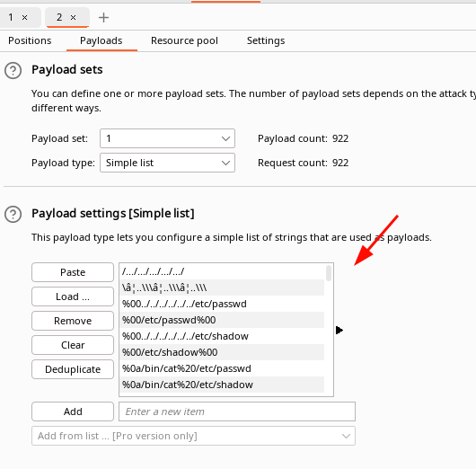Screen dimensions: 476x469
Task: Click the Remove button
Action: (73, 321)
